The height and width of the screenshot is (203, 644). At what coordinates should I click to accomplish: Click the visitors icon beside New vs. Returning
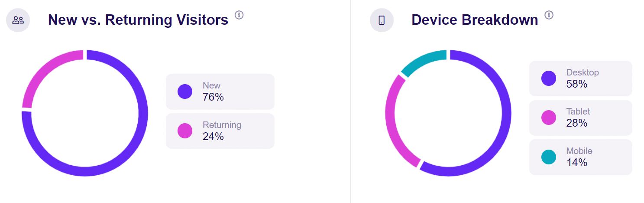point(18,20)
